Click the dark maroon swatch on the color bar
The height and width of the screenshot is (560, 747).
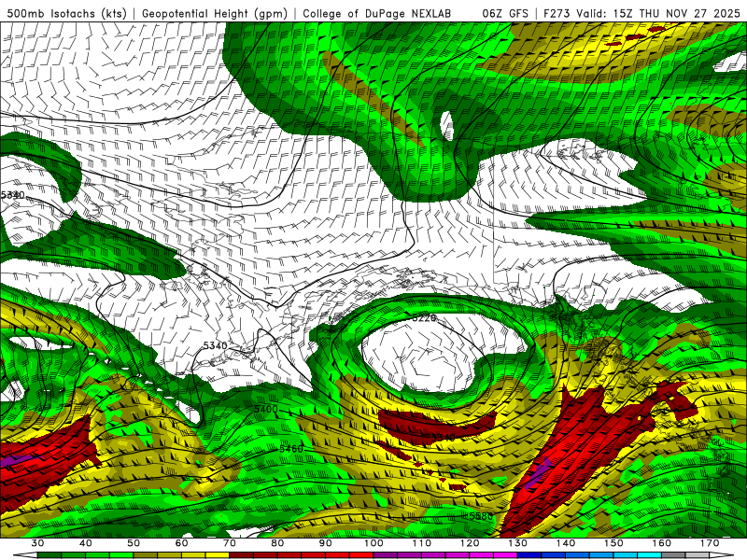[x=241, y=554]
